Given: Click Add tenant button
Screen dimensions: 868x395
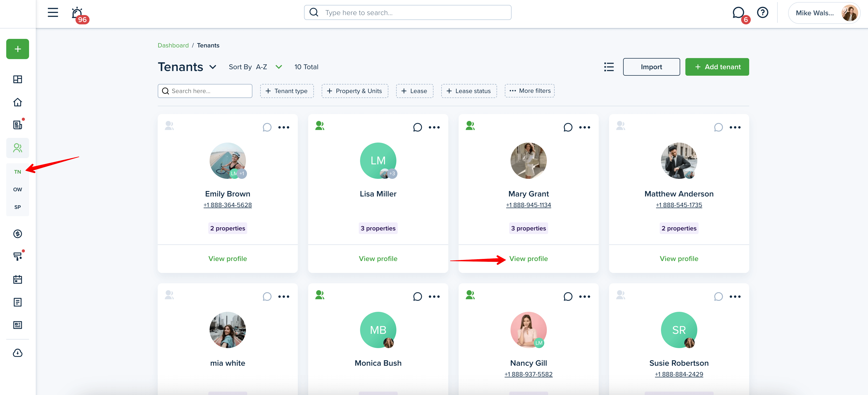Looking at the screenshot, I should (717, 67).
